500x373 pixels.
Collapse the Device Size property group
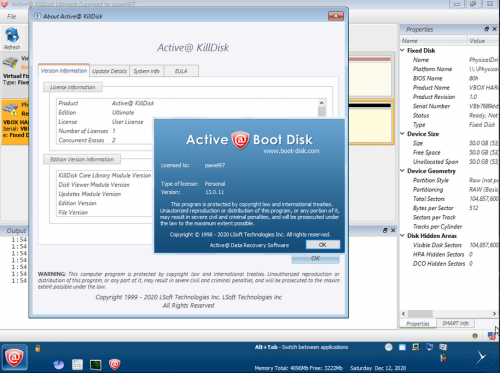tap(402, 134)
